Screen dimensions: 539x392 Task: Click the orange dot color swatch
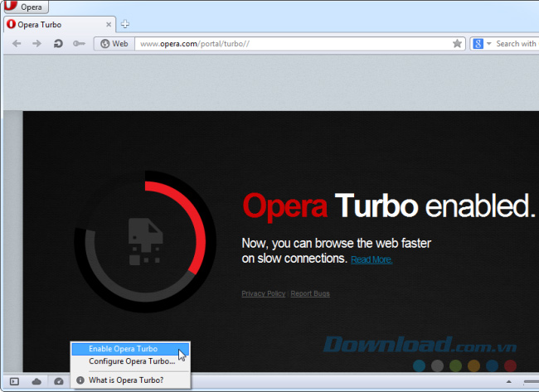pyautogui.click(x=473, y=365)
